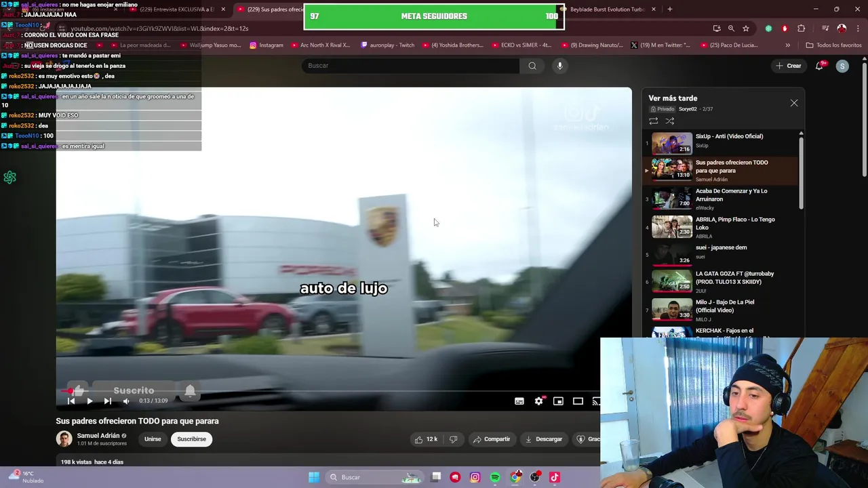The width and height of the screenshot is (868, 488).
Task: Download the video with Descargar
Action: [x=544, y=439]
